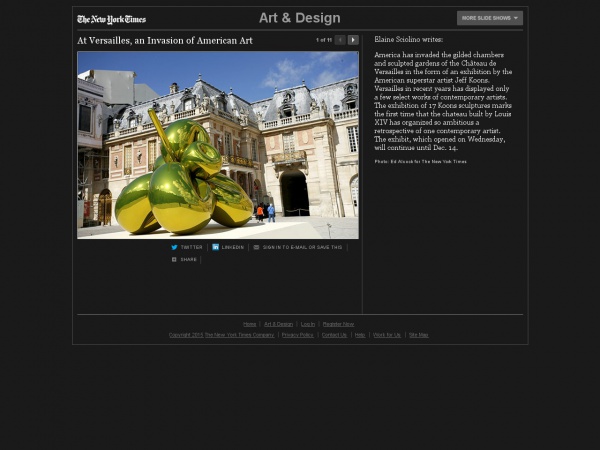Screen dimensions: 600x450
Task: Open the Share link
Action: click(189, 259)
